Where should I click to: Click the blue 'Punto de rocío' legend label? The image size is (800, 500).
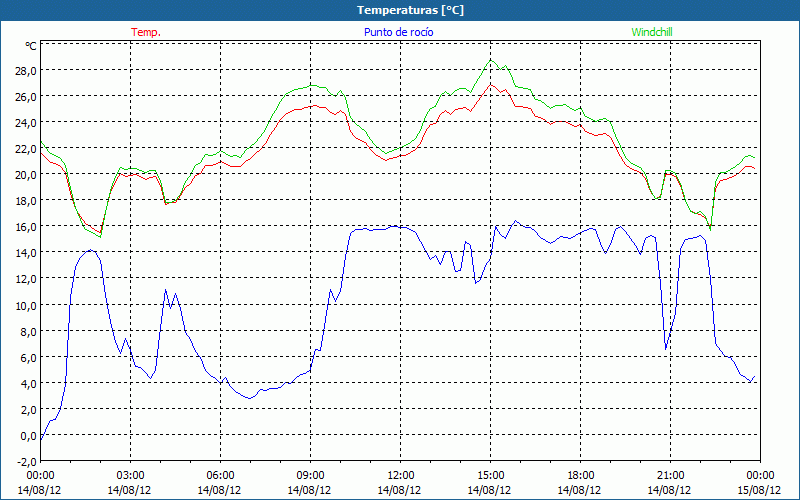[x=398, y=32]
